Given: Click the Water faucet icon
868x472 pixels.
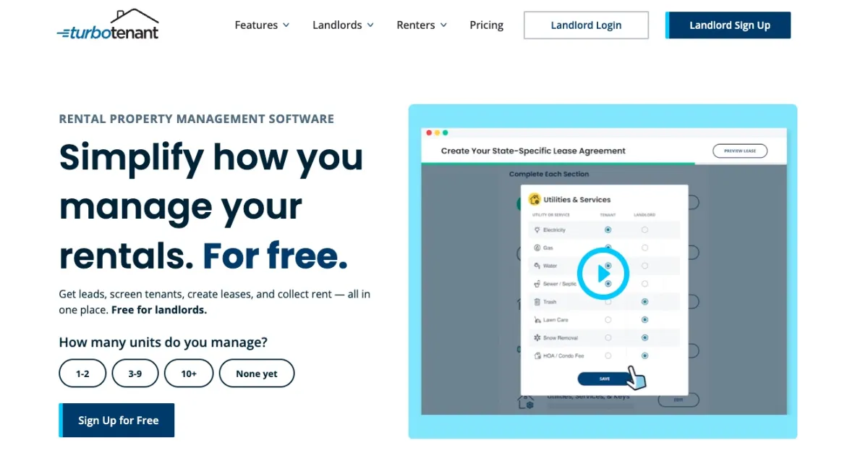Looking at the screenshot, I should [x=537, y=266].
